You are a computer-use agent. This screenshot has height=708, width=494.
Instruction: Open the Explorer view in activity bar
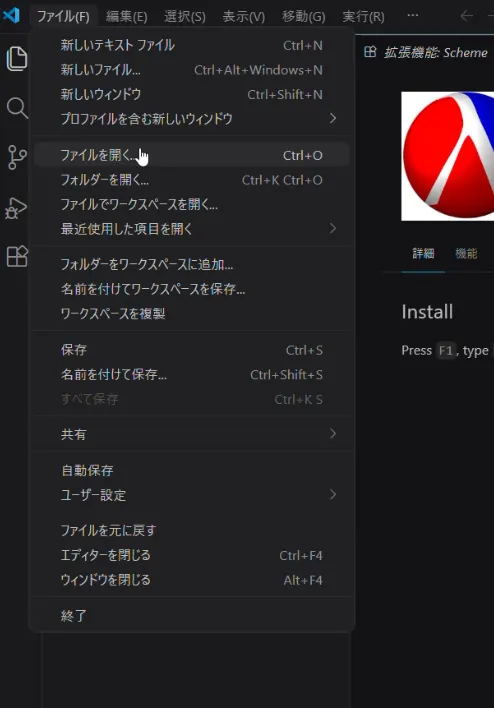(17, 58)
